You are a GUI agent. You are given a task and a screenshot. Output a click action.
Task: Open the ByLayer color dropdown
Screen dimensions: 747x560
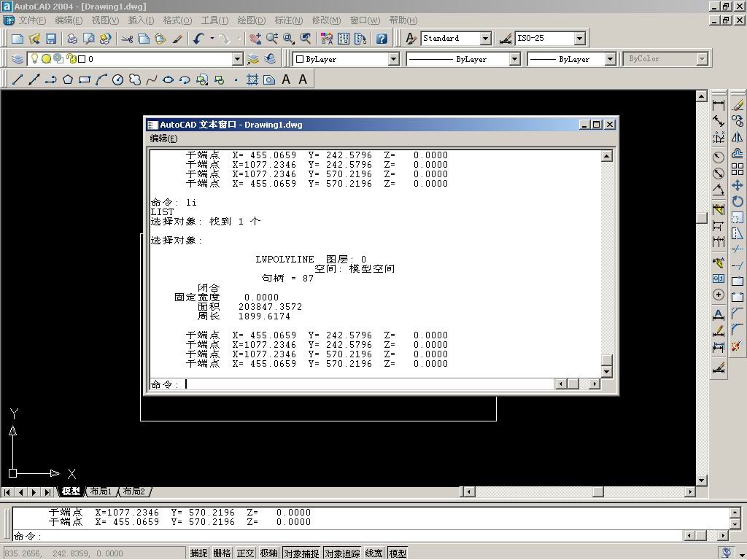coord(393,59)
